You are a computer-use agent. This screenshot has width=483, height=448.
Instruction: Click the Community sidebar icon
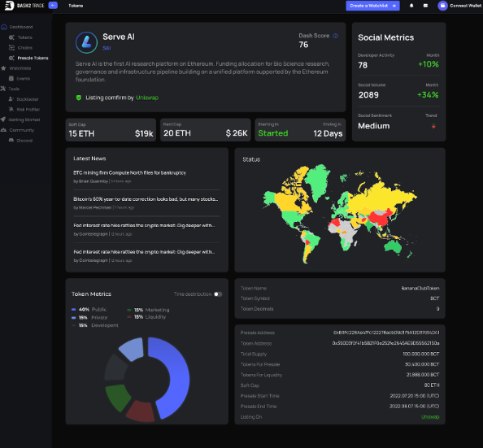coord(3,130)
